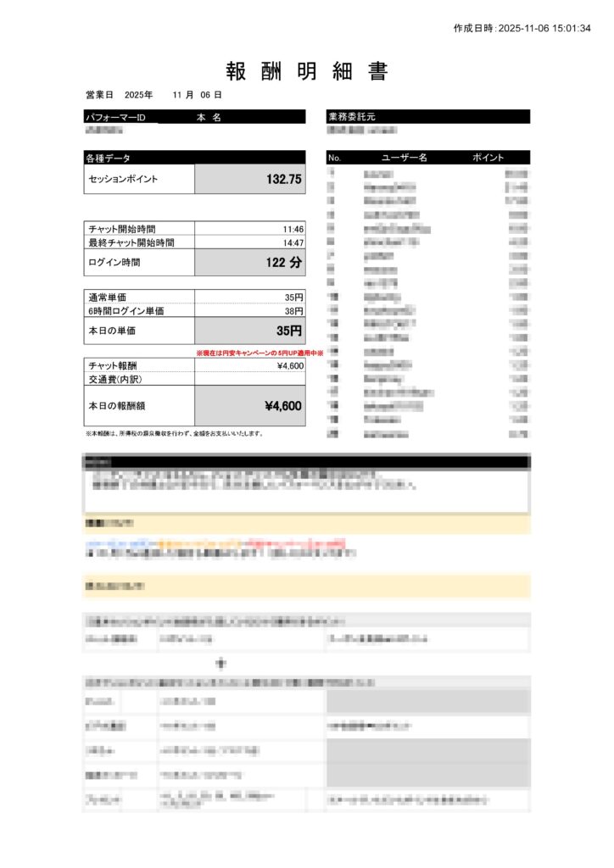This screenshot has height=868, width=614.
Task: Click the 各種データ section header
Action: [194, 158]
